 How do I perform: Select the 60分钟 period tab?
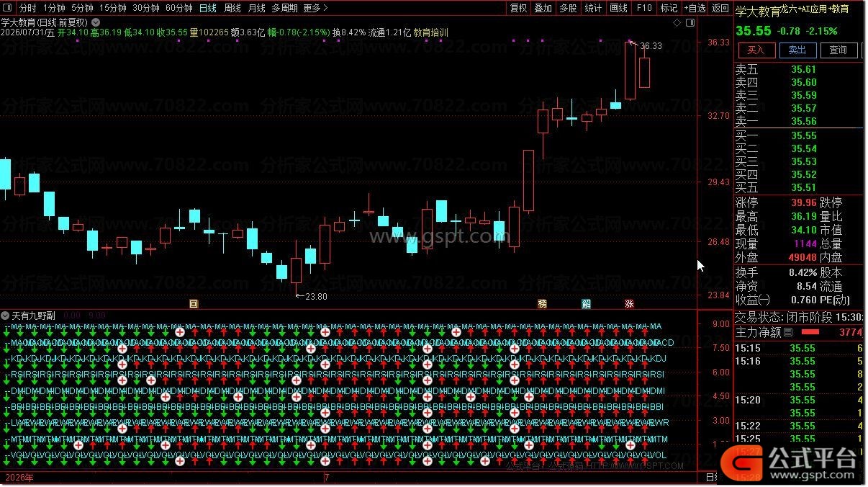[x=179, y=8]
